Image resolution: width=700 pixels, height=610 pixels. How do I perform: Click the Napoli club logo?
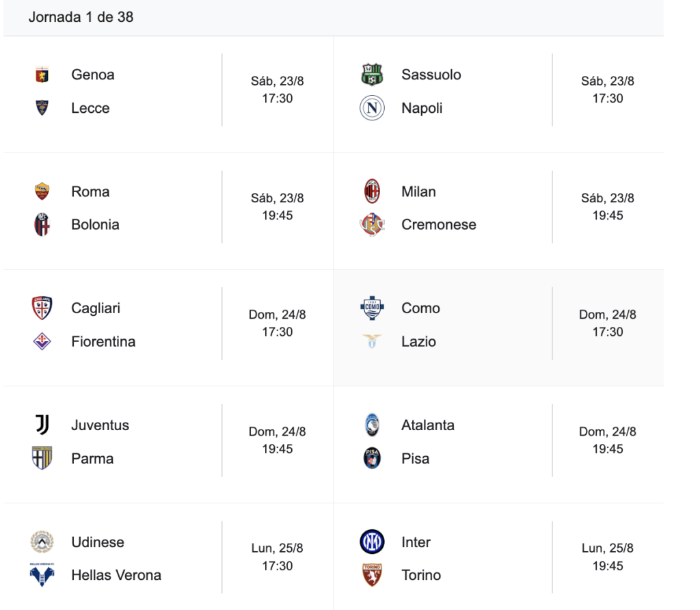coord(372,108)
